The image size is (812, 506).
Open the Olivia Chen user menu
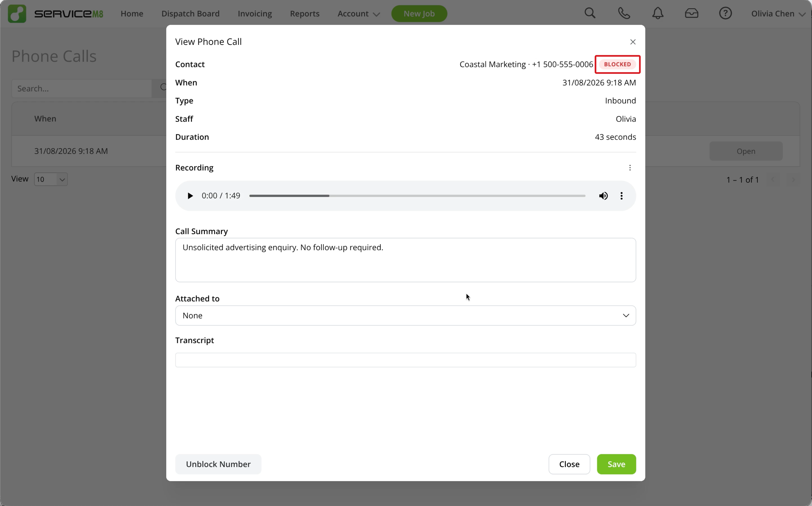pyautogui.click(x=778, y=14)
